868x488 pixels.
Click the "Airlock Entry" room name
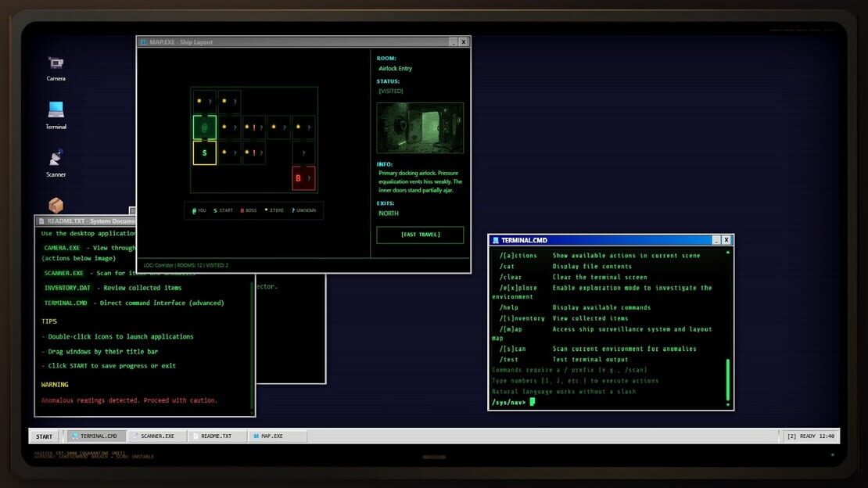(x=395, y=69)
